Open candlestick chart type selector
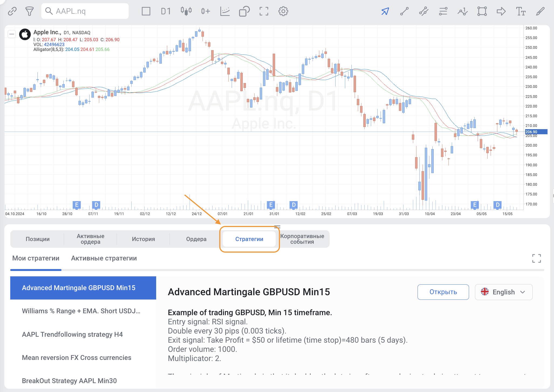Viewport: 554px width, 392px height. point(186,11)
